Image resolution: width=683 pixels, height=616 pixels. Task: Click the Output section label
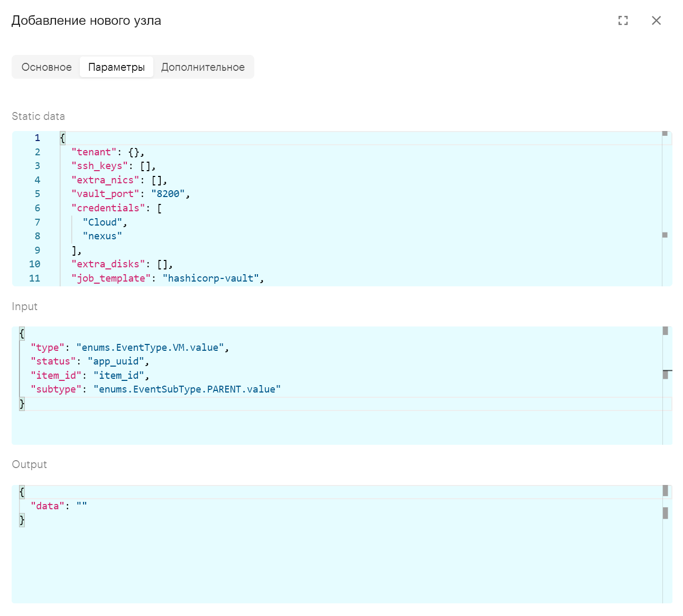[x=29, y=464]
